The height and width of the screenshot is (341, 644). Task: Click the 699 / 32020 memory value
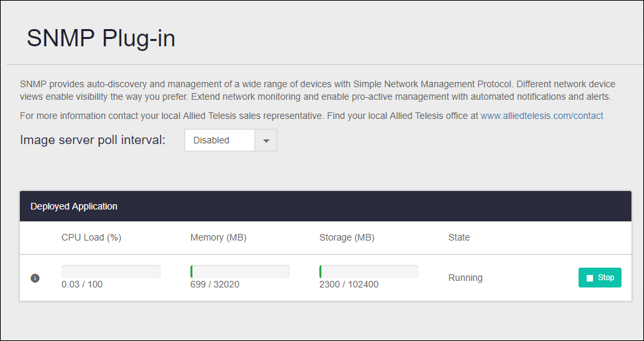(x=215, y=285)
